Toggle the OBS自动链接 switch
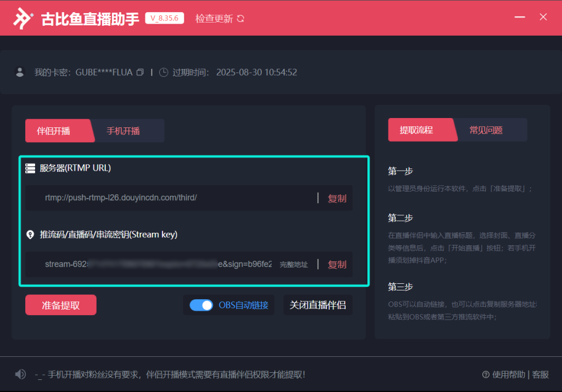The width and height of the screenshot is (562, 392). click(x=201, y=305)
